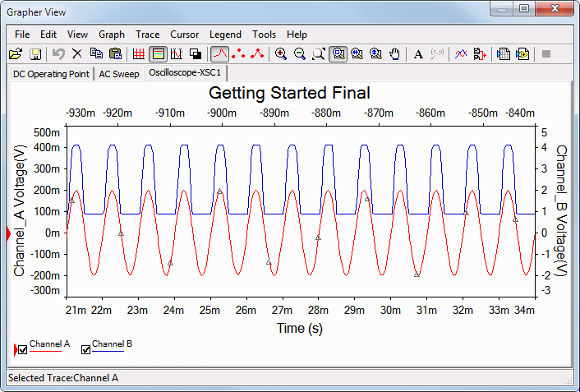This screenshot has width=580, height=392.
Task: Click the Copy toolbar icon
Action: tap(97, 54)
